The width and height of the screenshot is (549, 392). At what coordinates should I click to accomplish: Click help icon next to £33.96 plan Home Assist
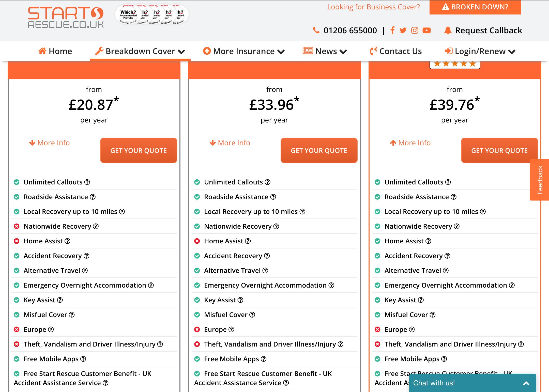248,241
